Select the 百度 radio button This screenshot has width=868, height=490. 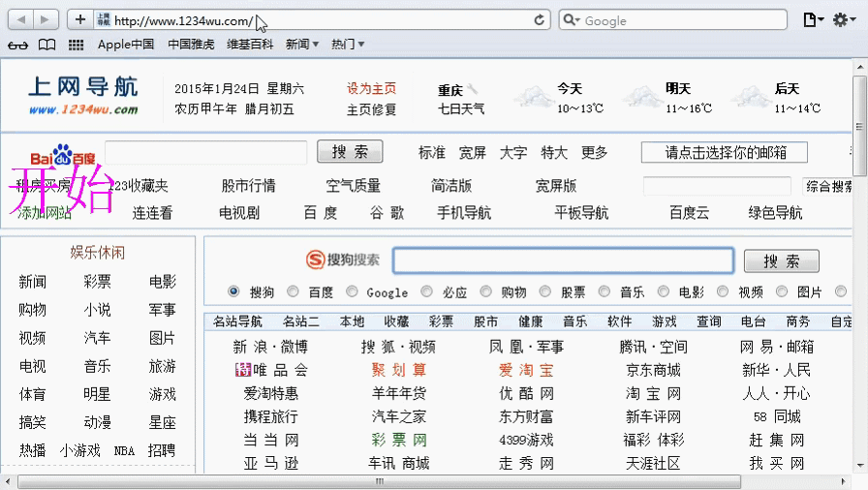pyautogui.click(x=293, y=291)
